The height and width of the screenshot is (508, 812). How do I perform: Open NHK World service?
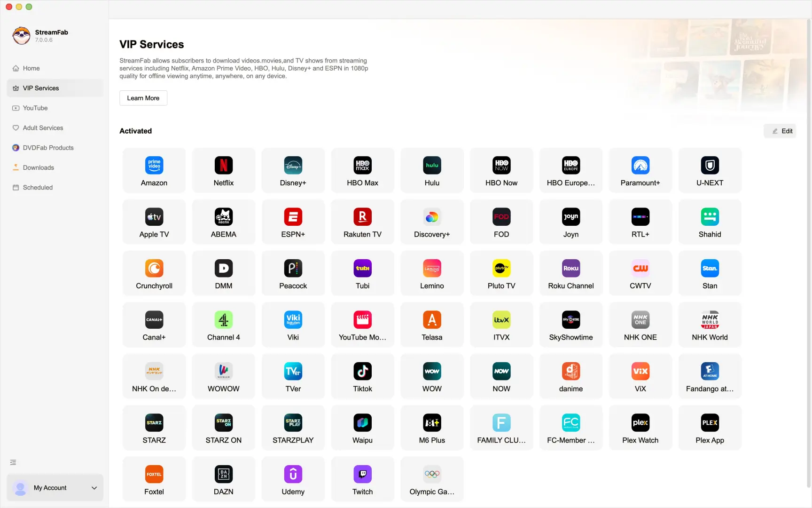point(710,325)
